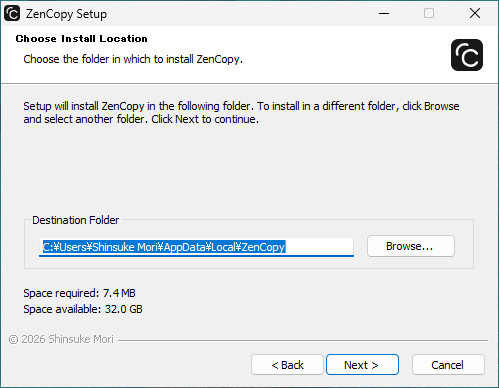Click the large ZenCopy logo in the header
This screenshot has height=388, width=499.
coord(467,55)
